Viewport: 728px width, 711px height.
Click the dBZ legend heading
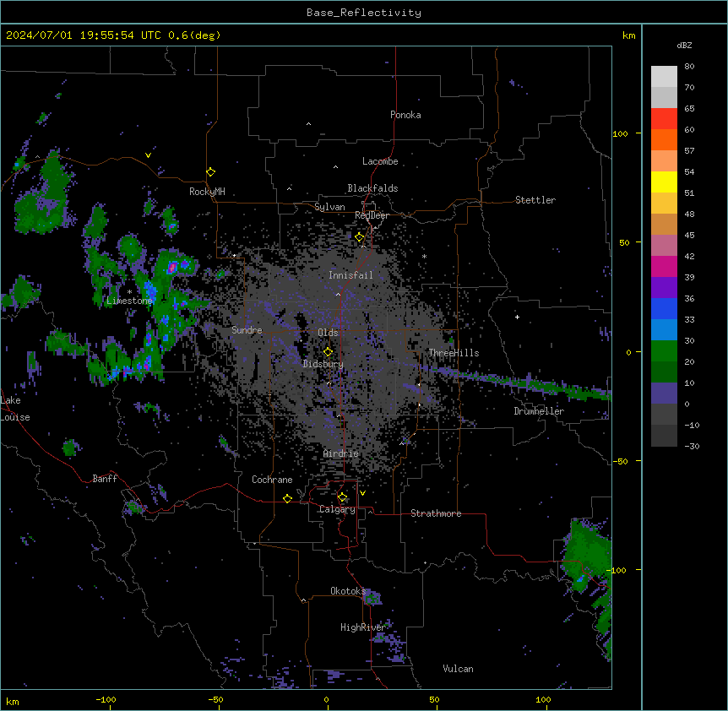pyautogui.click(x=684, y=45)
